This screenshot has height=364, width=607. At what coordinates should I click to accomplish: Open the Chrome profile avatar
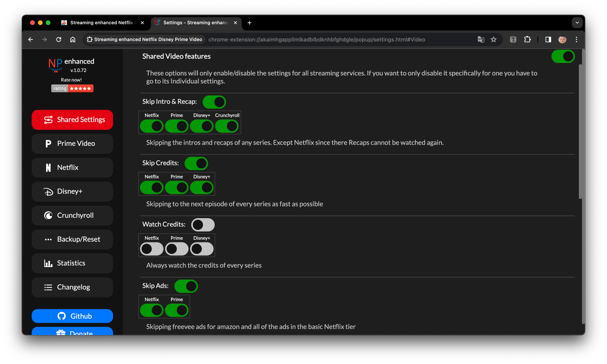click(562, 39)
